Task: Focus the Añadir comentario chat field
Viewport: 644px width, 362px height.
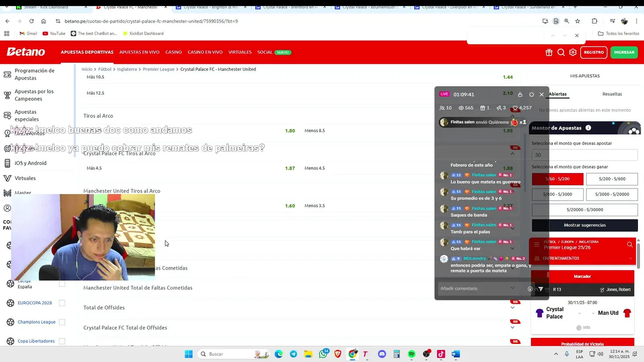Action: [x=480, y=289]
